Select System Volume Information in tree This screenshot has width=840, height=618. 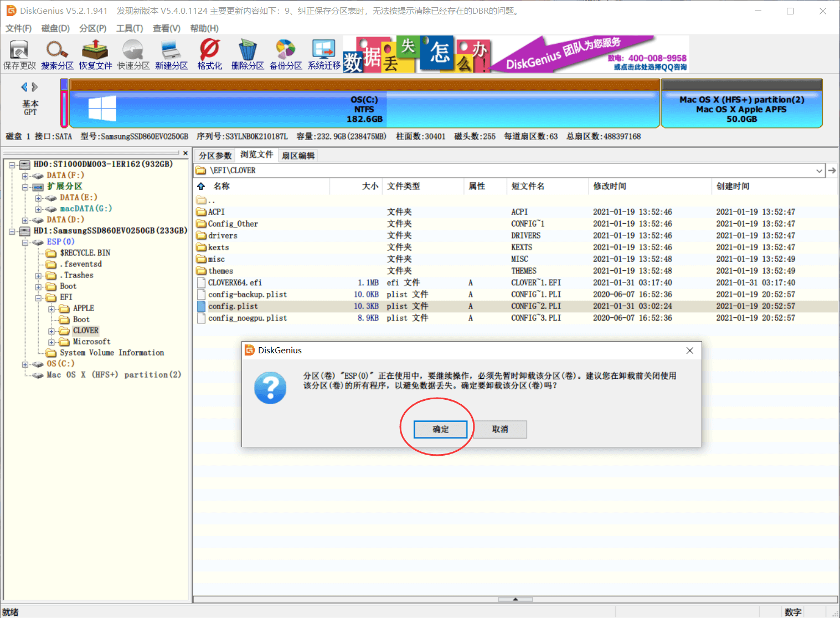[x=112, y=353]
